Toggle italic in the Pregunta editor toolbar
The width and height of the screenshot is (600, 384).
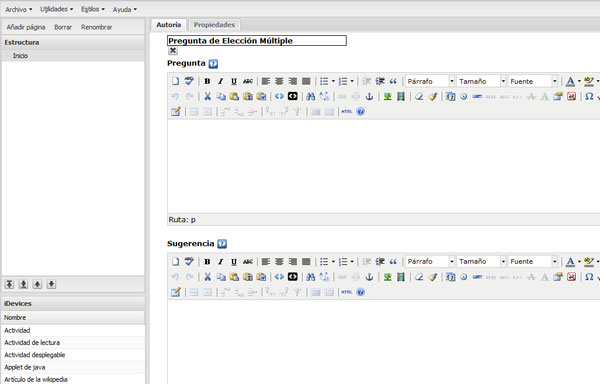coord(220,81)
